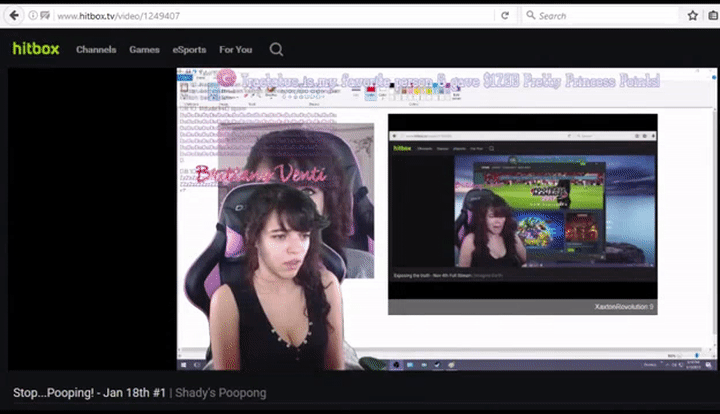
Task: Open the download arrow icon in browser toolbar
Action: [712, 16]
